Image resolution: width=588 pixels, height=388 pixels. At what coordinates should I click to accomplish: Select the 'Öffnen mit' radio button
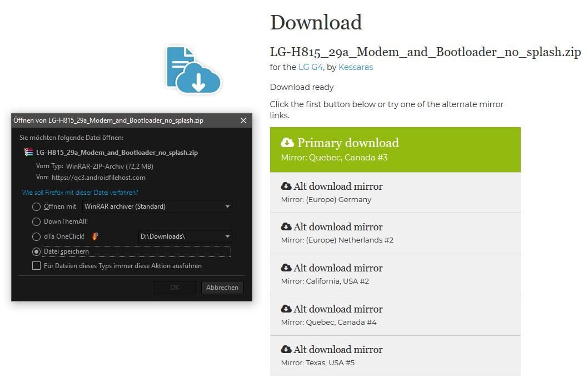(36, 206)
